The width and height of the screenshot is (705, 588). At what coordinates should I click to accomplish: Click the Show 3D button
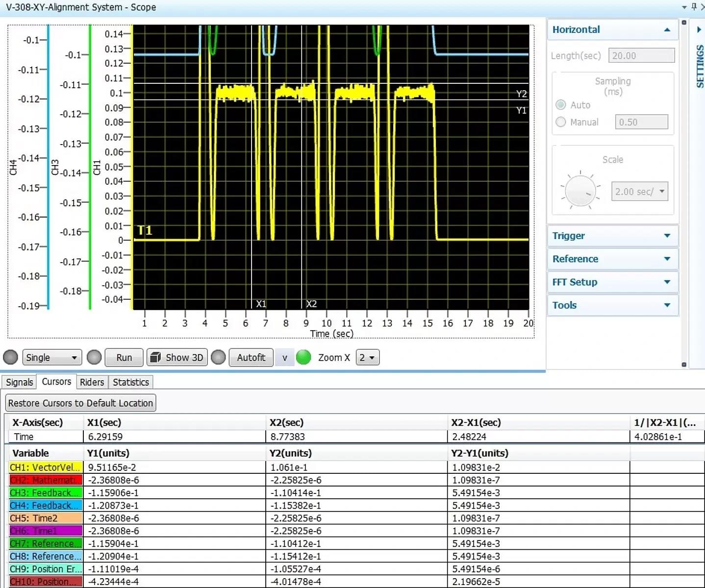(177, 357)
